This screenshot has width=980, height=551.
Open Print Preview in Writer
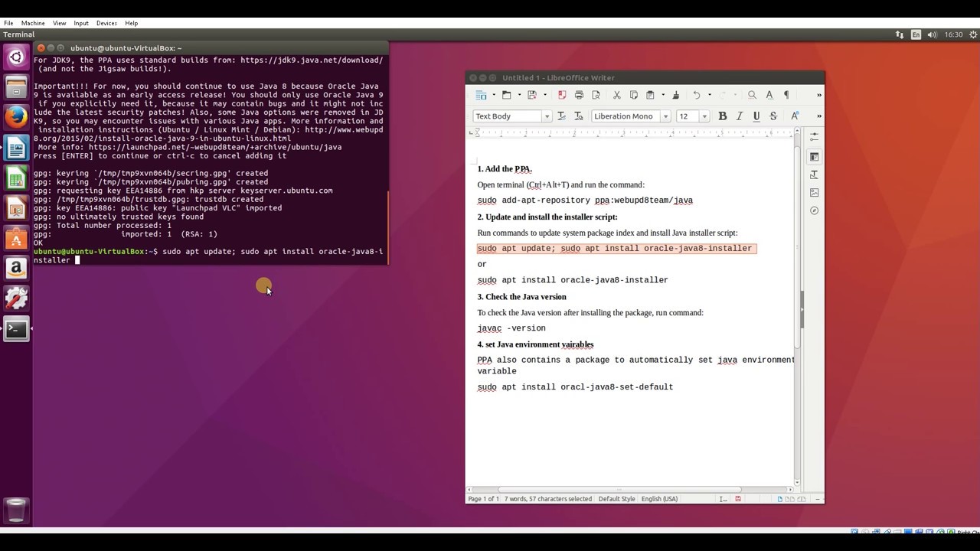pyautogui.click(x=596, y=95)
